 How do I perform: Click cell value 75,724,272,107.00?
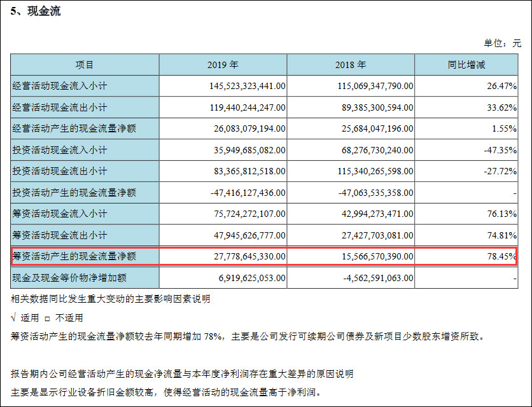249,214
